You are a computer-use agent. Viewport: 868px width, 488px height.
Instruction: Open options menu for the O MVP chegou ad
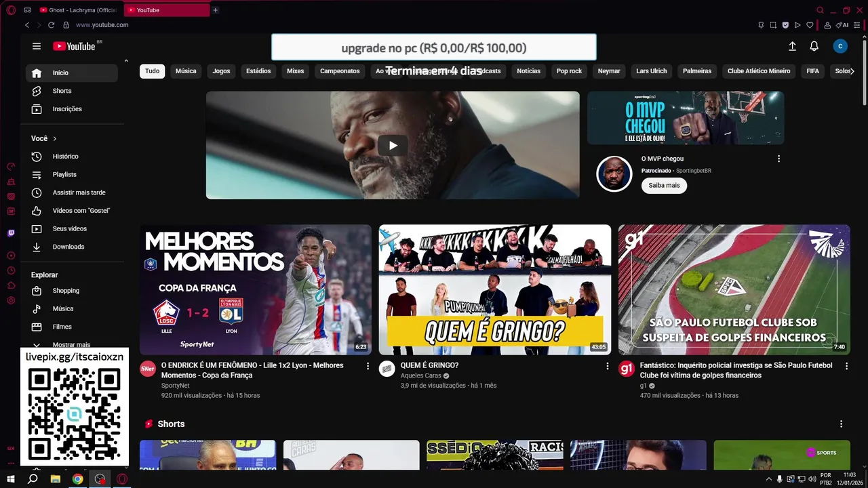point(778,159)
